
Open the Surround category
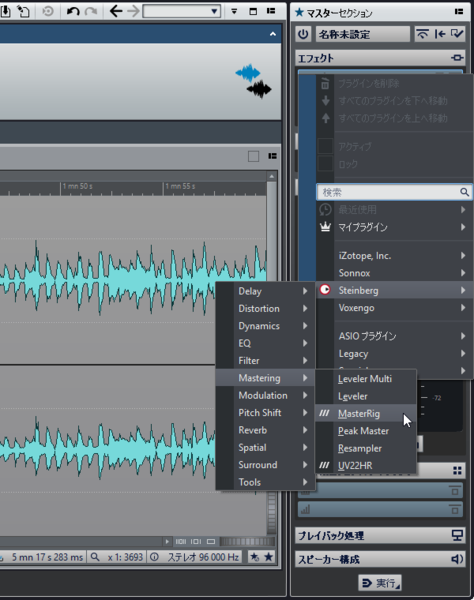coord(265,465)
